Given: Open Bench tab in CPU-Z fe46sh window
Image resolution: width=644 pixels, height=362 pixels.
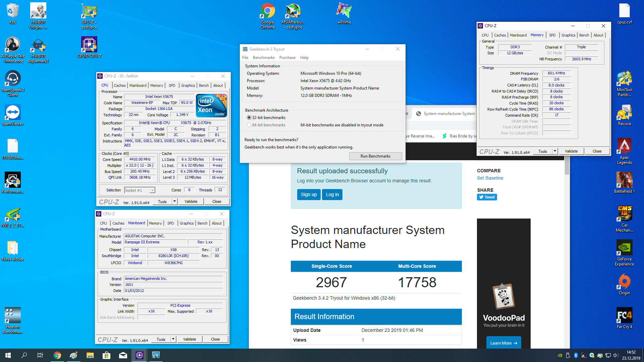Looking at the screenshot, I should tap(204, 85).
